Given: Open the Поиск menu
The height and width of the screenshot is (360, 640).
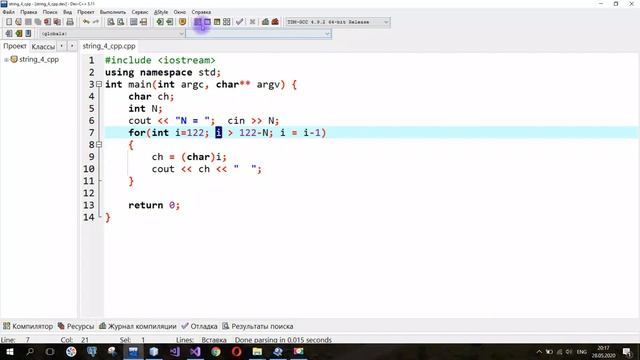Looking at the screenshot, I should click(x=50, y=12).
